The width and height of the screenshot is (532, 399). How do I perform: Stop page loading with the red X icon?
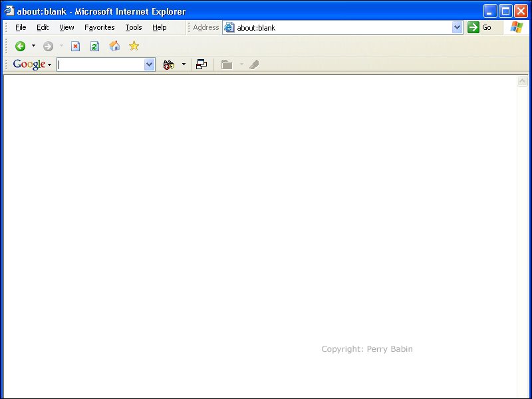(75, 46)
